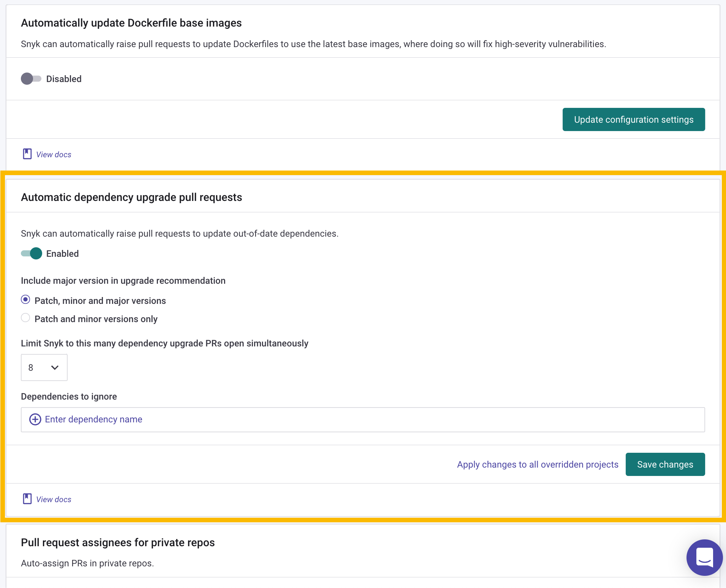Select Patch, minor and major versions
Image resolution: width=726 pixels, height=588 pixels.
click(x=25, y=300)
